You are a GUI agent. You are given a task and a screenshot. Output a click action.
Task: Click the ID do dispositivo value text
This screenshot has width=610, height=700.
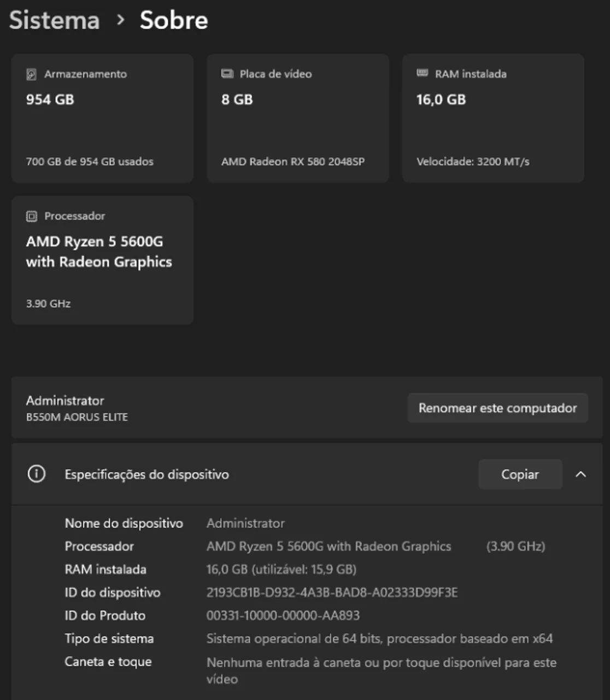pos(332,592)
